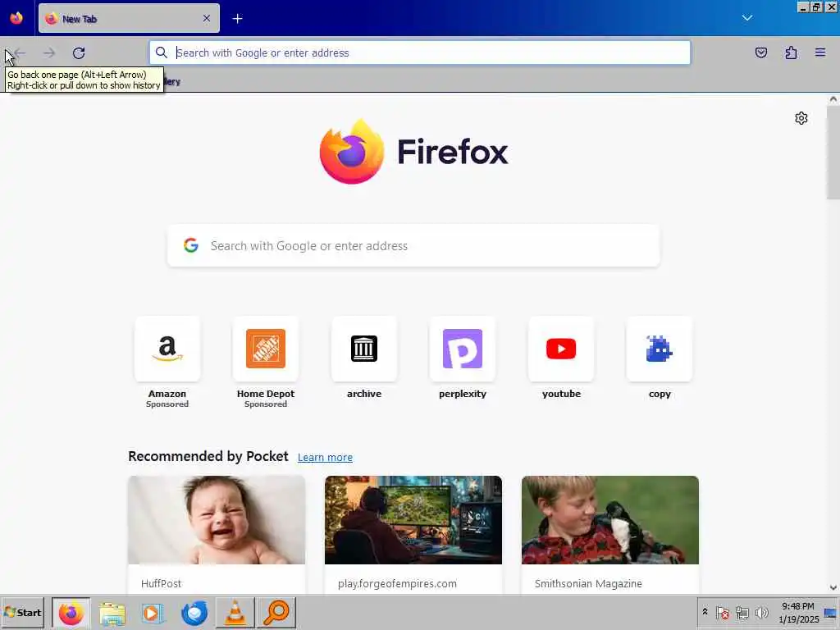The height and width of the screenshot is (630, 840).
Task: Open Save to Pocket button
Action: (760, 52)
